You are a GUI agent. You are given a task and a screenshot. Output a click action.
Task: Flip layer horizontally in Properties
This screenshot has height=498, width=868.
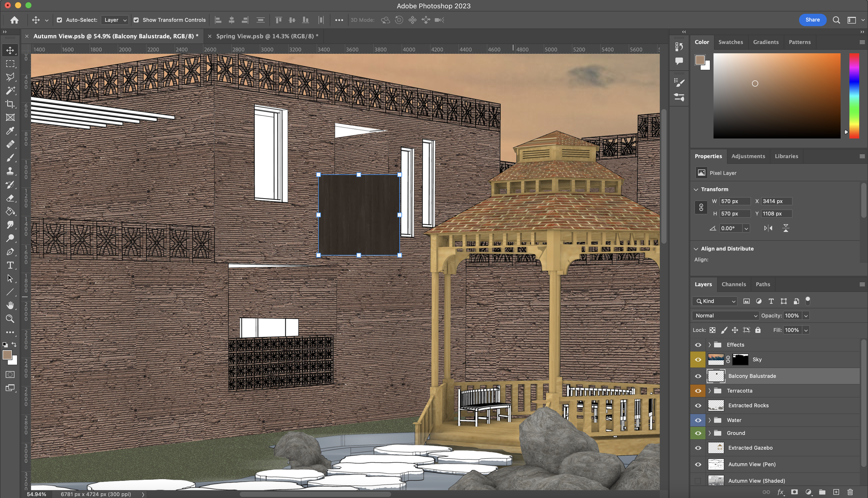click(x=768, y=228)
